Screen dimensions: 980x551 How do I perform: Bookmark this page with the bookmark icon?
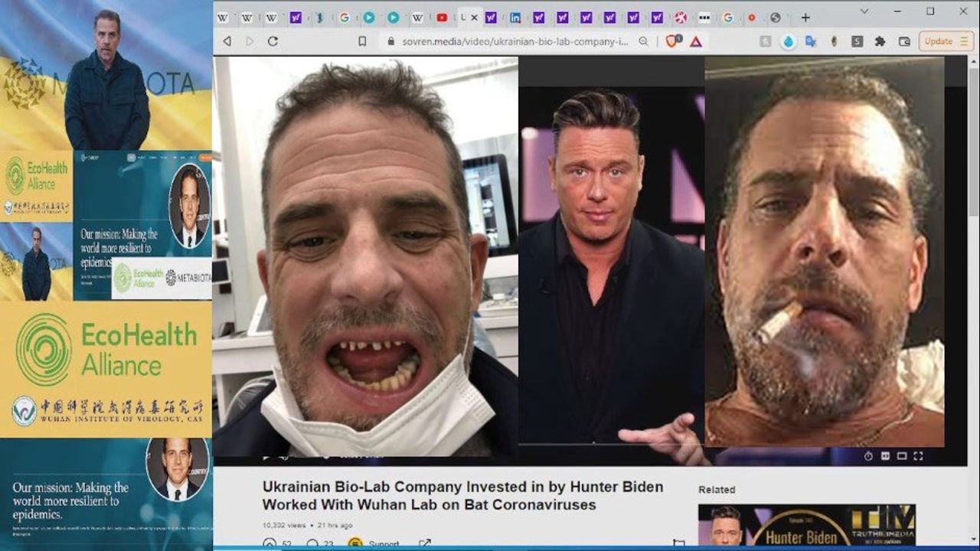coord(362,41)
